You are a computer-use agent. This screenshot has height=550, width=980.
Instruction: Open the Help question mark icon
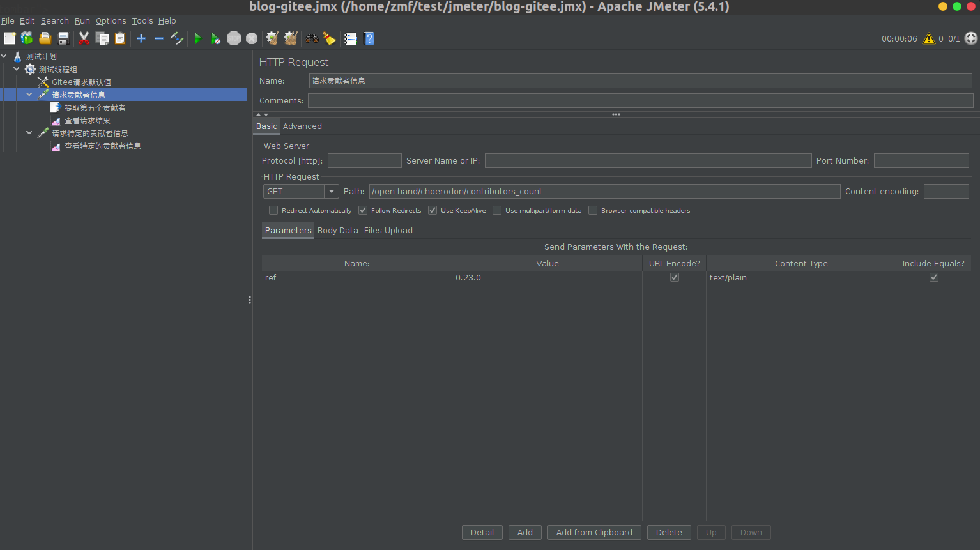[369, 38]
